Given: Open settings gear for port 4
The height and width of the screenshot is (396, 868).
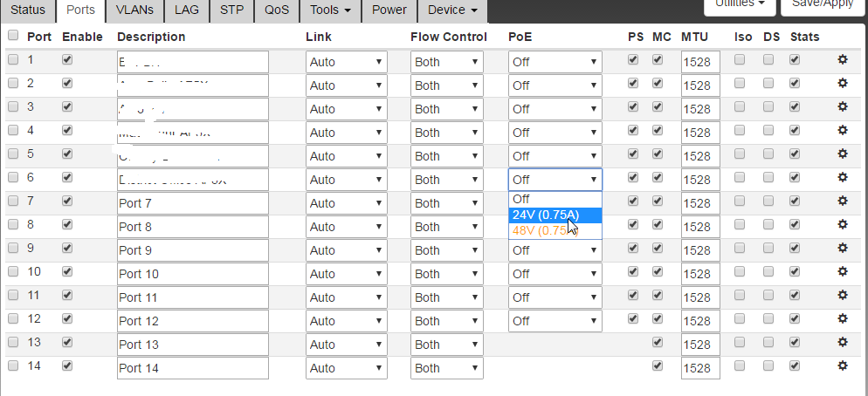Looking at the screenshot, I should 843,131.
